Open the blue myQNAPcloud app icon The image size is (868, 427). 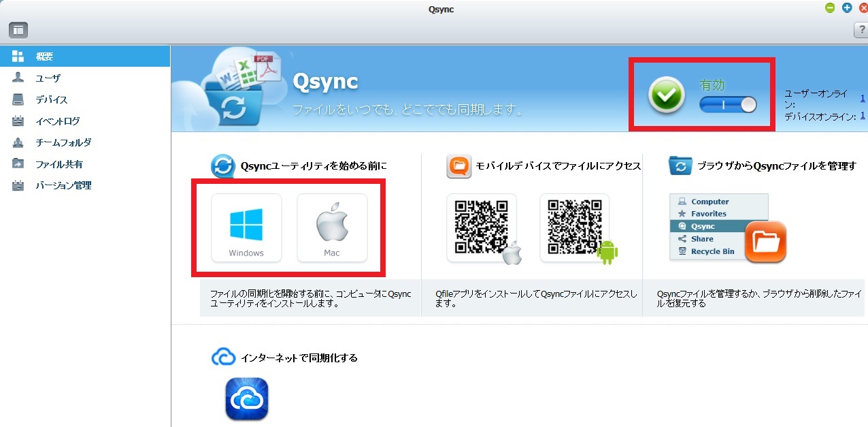247,399
